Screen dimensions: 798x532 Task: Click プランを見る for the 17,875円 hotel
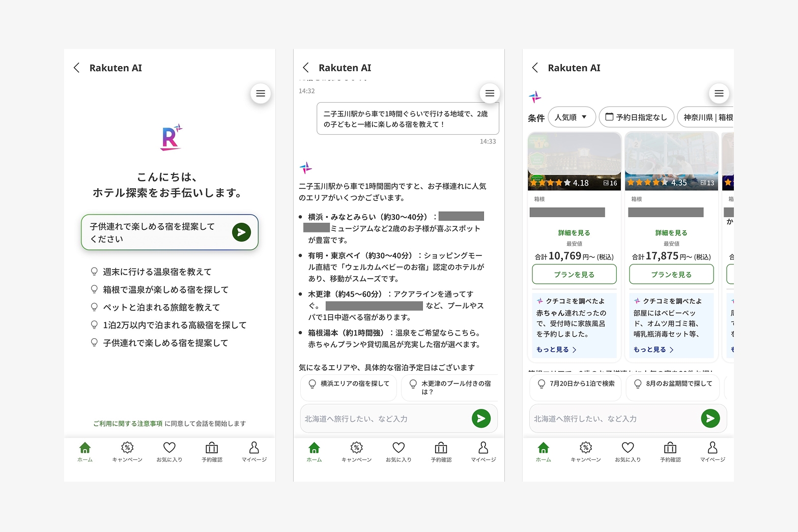coord(671,274)
